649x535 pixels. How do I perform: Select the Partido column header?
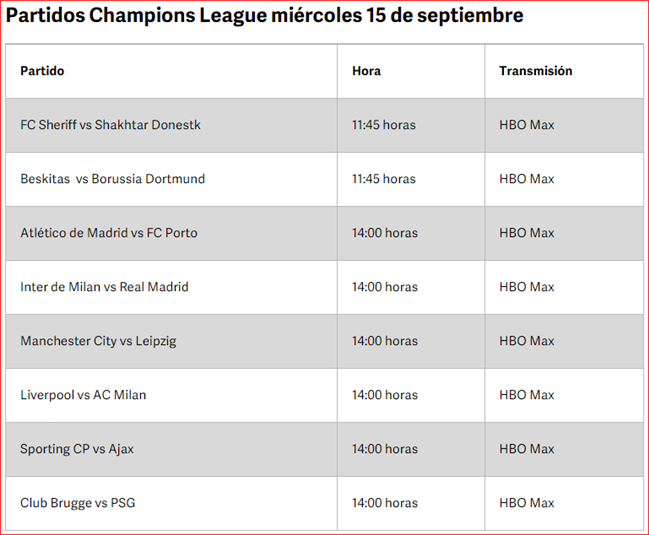(x=42, y=71)
